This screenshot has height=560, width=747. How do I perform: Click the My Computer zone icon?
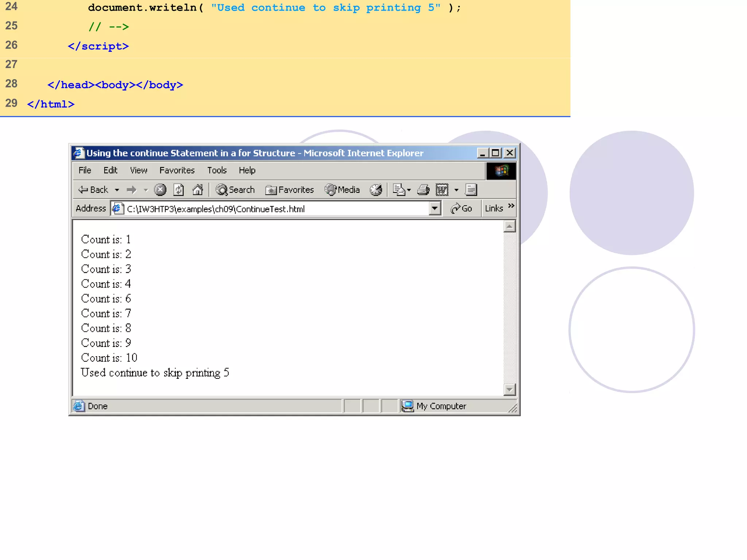pos(407,406)
